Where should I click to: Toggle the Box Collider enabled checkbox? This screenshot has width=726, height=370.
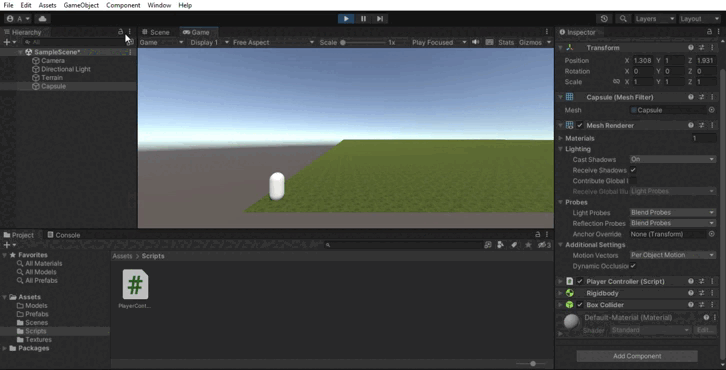click(580, 305)
